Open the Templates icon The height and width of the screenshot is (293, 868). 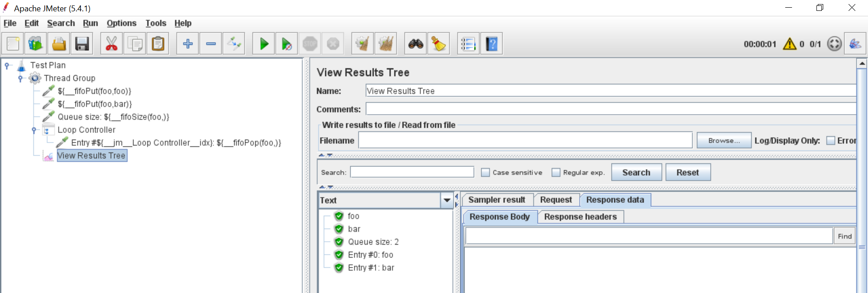coord(36,44)
